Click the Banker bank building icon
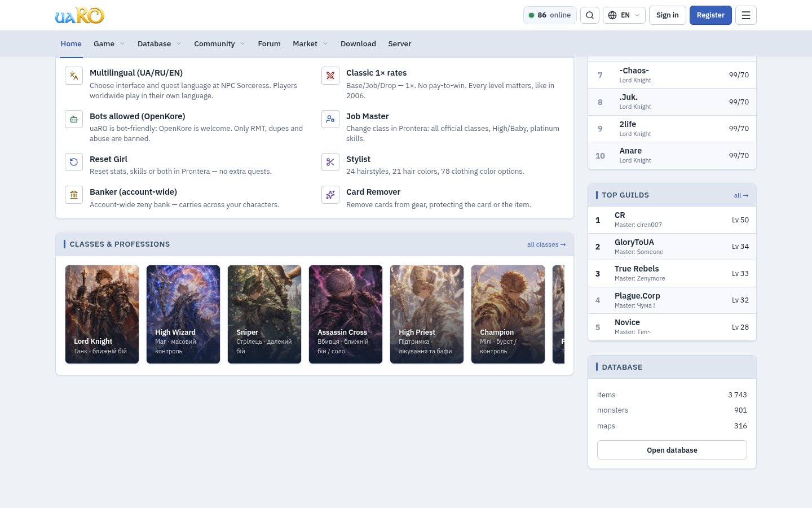Screen dimensions: 812x508 [74, 195]
